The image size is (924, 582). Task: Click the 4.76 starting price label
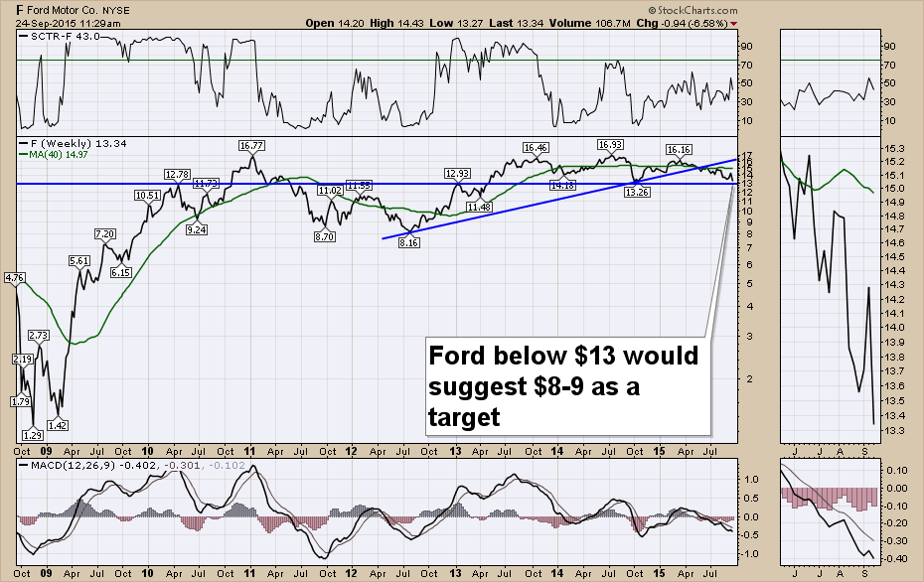(15, 278)
